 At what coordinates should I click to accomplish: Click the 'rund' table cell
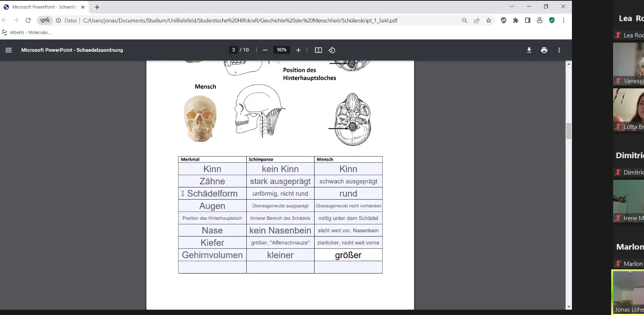click(348, 193)
